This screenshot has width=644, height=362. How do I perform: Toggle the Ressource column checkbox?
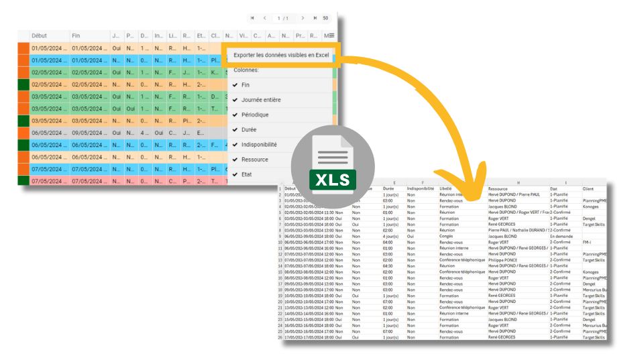(x=235, y=160)
